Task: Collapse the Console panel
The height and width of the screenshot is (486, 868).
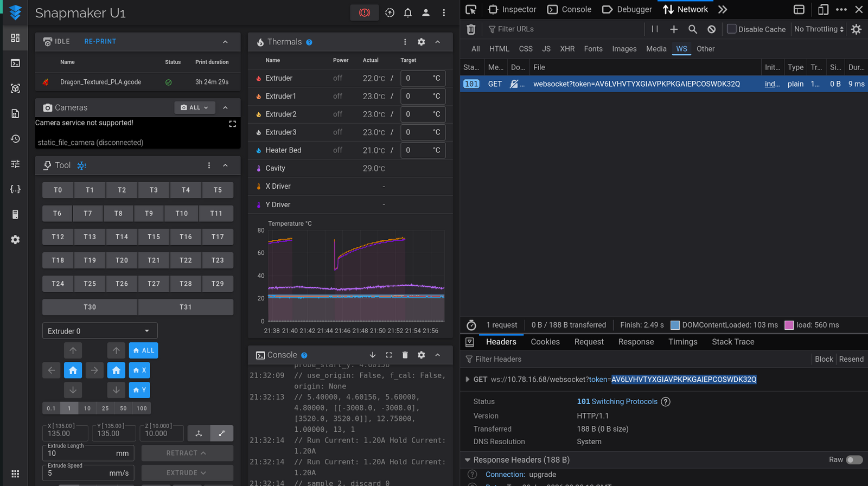Action: [438, 355]
